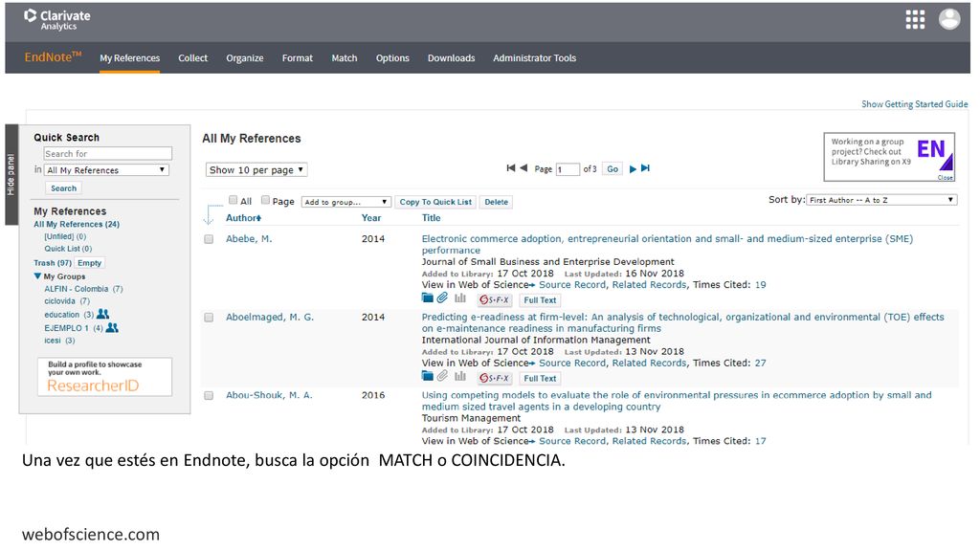Click paperclip attachment icon for Abebe reference
Image resolution: width=980 pixels, height=551 pixels.
click(x=442, y=298)
